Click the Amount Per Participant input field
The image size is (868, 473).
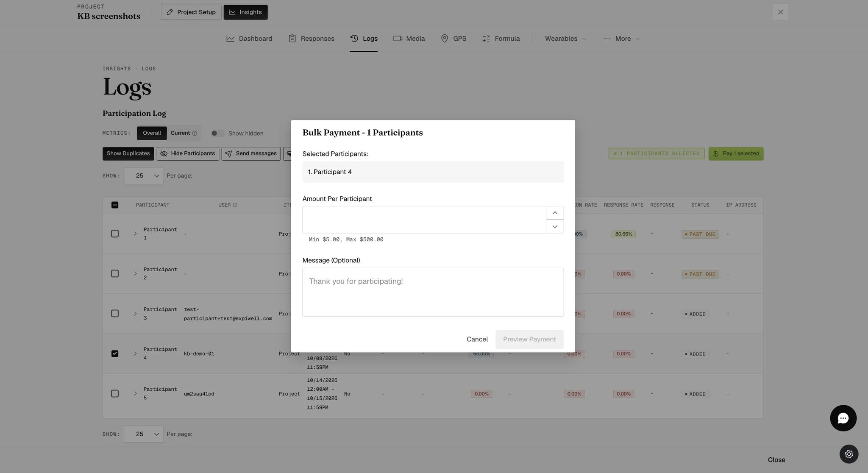(424, 220)
